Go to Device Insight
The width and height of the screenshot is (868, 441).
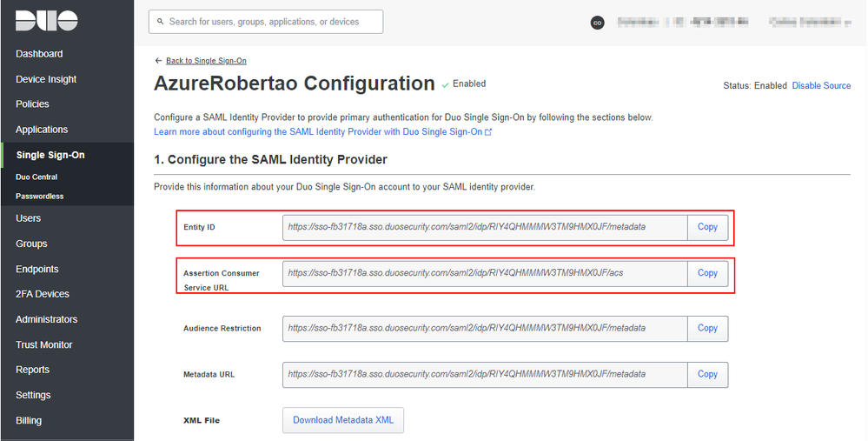coord(46,79)
